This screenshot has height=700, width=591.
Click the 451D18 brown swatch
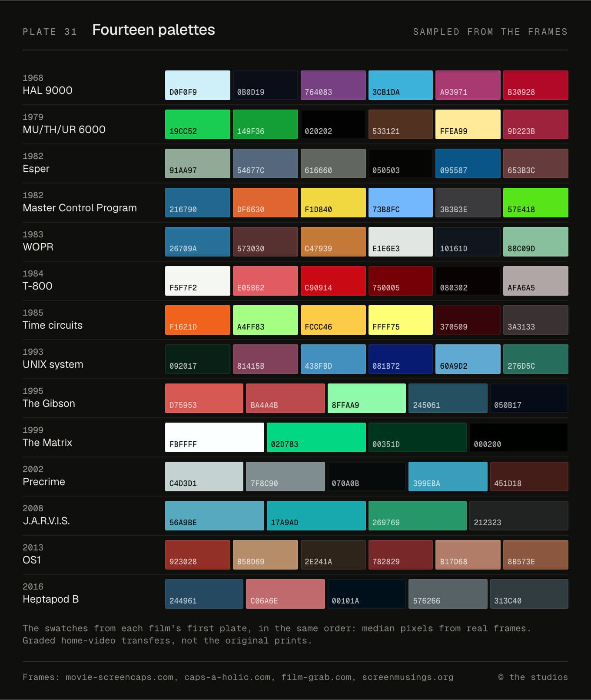click(x=529, y=477)
